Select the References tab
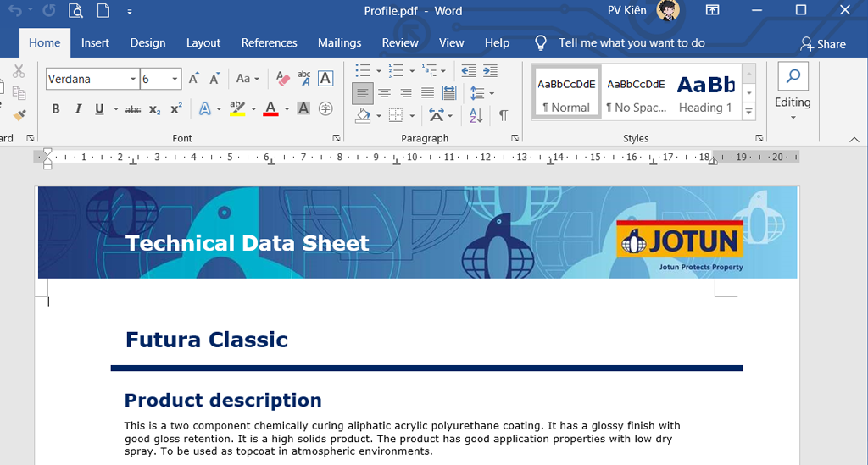 [x=269, y=42]
